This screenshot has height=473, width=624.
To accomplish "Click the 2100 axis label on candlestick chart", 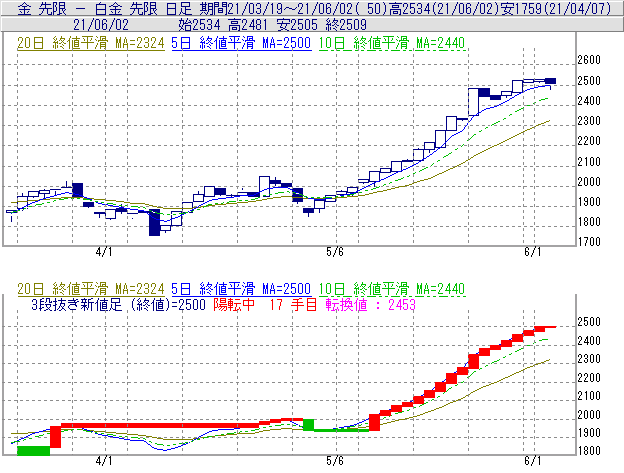I will (589, 162).
